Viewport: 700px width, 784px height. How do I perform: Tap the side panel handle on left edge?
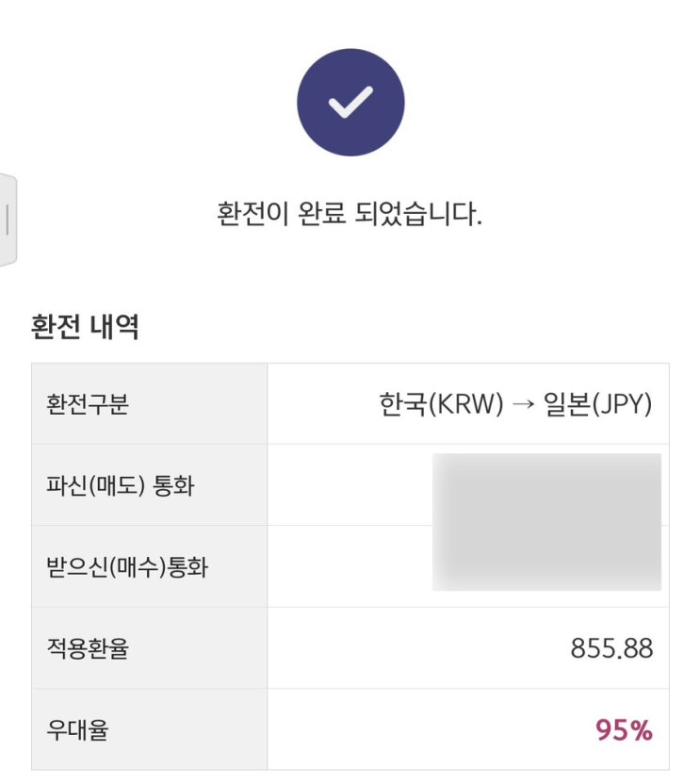pyautogui.click(x=8, y=220)
